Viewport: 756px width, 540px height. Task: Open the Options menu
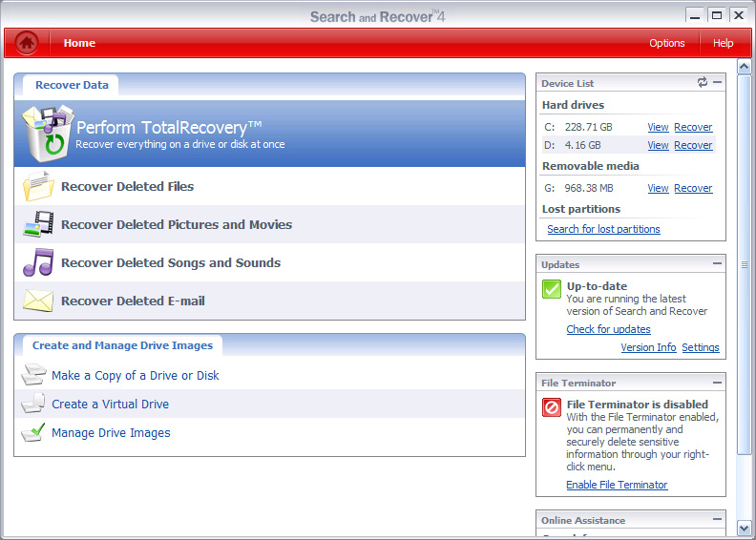667,43
